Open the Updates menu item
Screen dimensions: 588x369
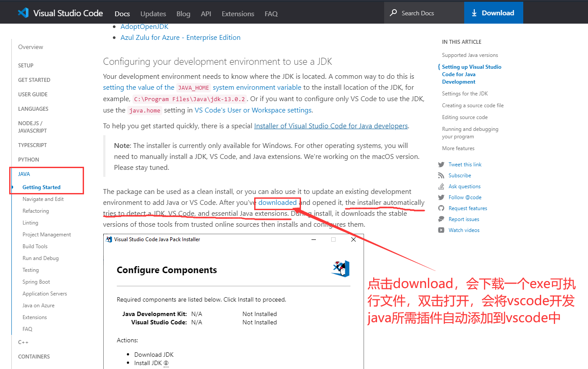153,14
